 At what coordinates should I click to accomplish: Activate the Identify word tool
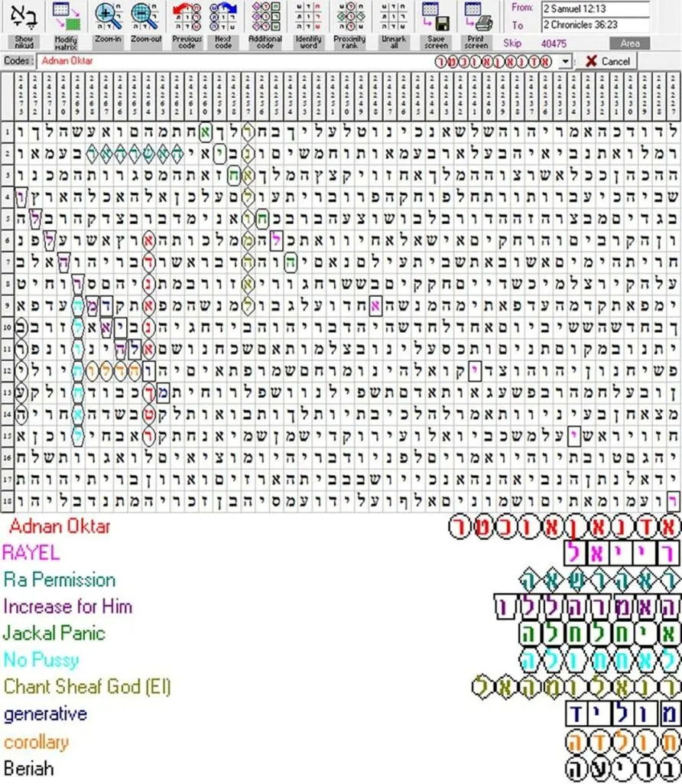(x=308, y=17)
